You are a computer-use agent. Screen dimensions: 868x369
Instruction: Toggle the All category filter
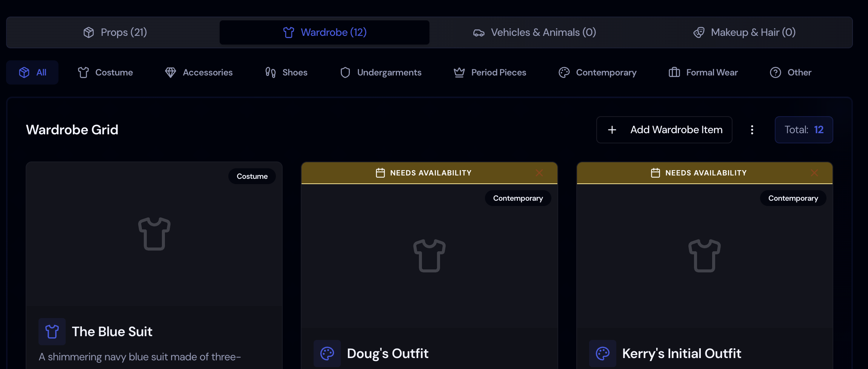32,72
